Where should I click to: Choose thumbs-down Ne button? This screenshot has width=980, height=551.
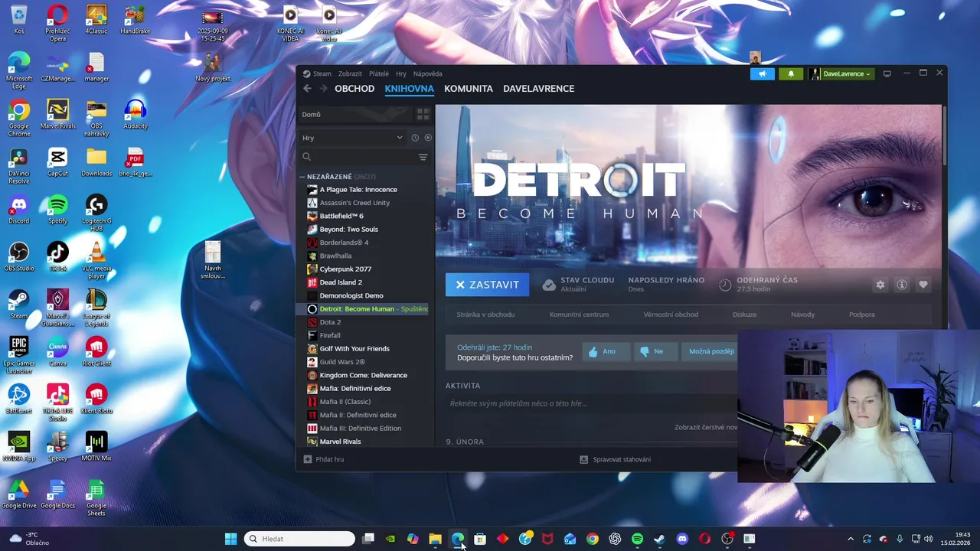[655, 351]
